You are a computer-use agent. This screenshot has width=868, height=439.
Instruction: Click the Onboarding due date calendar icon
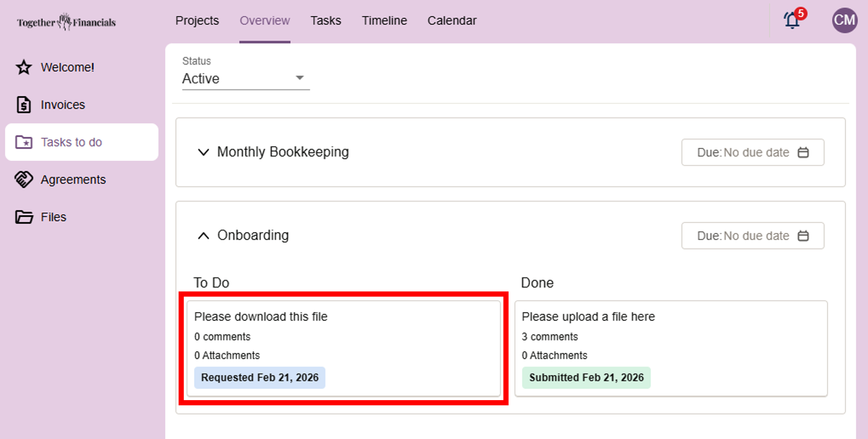[x=803, y=236]
